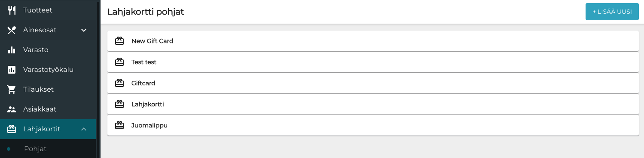644x158 pixels.
Task: Expand the Ainesosat submenu chevron
Action: [x=84, y=30]
